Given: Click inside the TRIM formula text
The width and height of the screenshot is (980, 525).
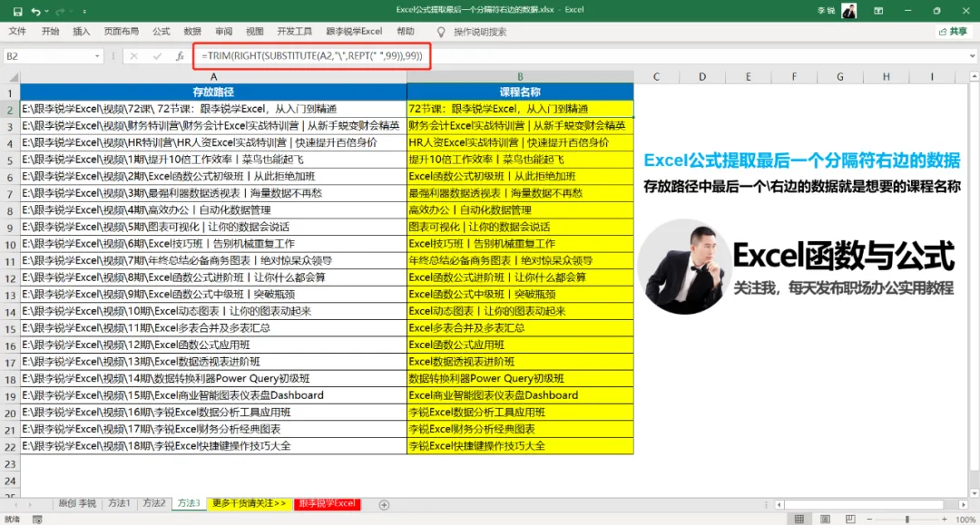Looking at the screenshot, I should [312, 56].
